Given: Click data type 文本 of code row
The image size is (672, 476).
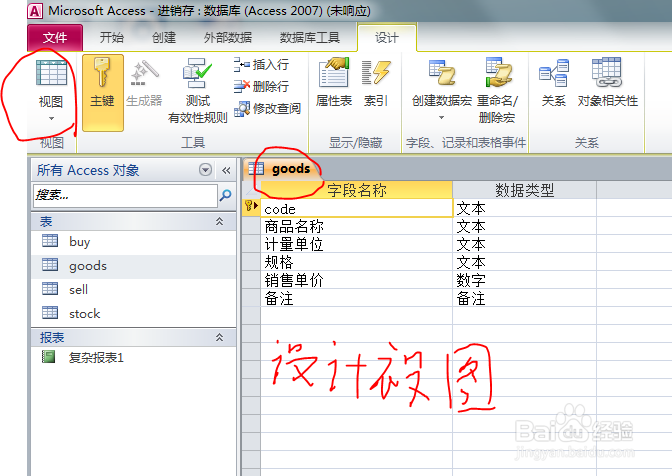Looking at the screenshot, I should point(525,209).
